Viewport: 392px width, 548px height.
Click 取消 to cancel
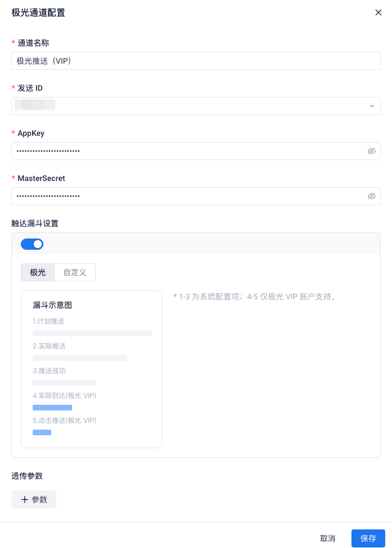click(x=328, y=538)
